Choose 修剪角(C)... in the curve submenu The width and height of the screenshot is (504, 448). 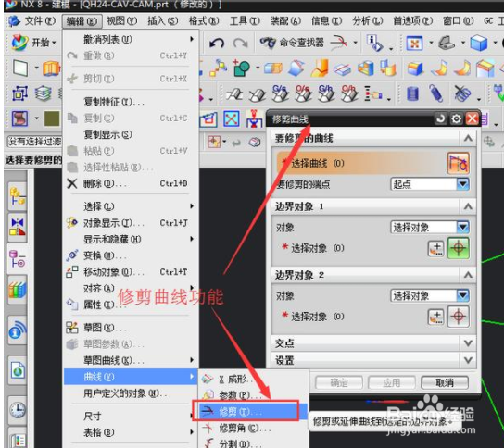click(x=254, y=428)
